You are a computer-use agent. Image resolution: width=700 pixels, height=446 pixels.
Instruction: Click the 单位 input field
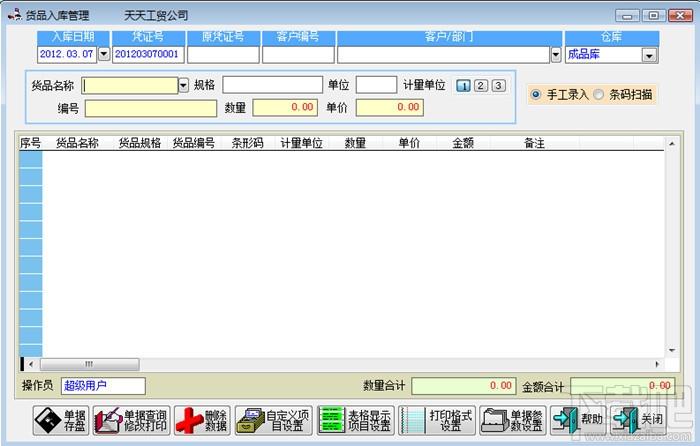click(376, 85)
